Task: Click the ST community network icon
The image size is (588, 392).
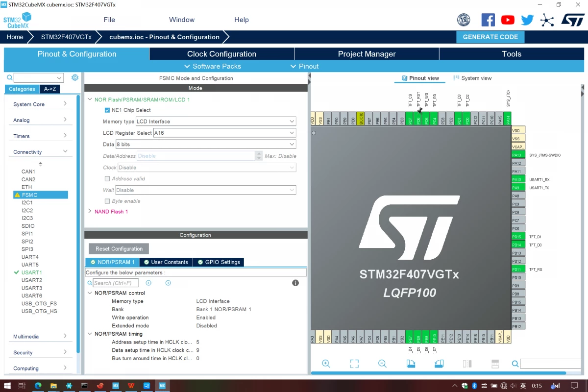Action: tap(547, 20)
